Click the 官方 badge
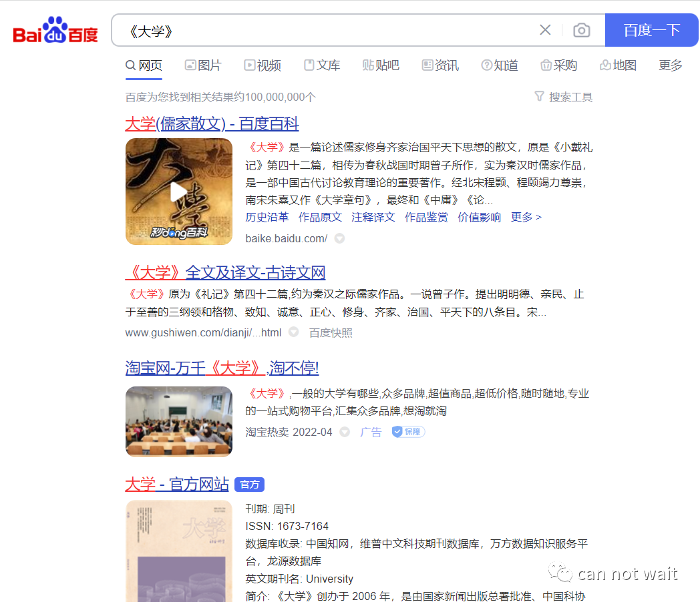The height and width of the screenshot is (602, 700). coord(250,485)
